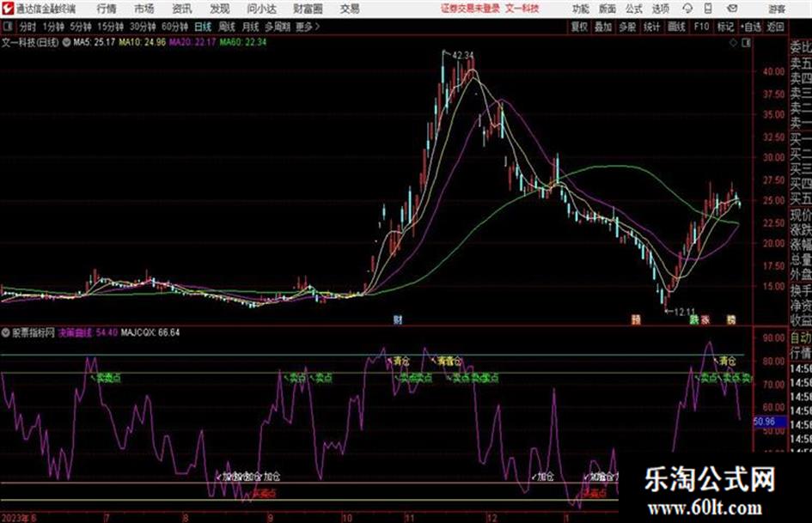This screenshot has height=523, width=812.
Task: Click the MA60: 22.34 value
Action: 243,42
